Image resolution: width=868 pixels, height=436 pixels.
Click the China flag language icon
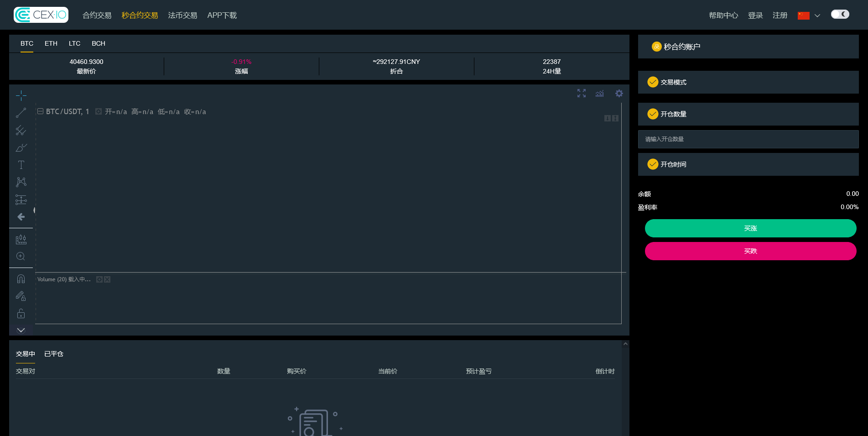click(x=804, y=16)
